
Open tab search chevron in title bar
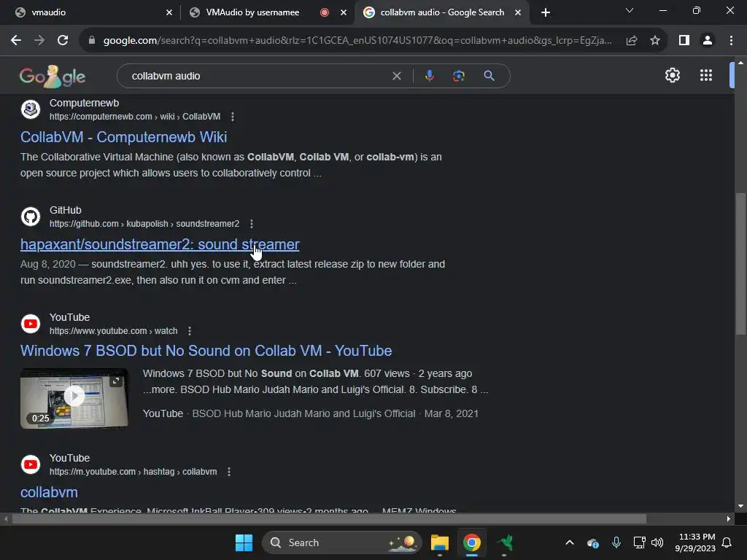pyautogui.click(x=630, y=10)
